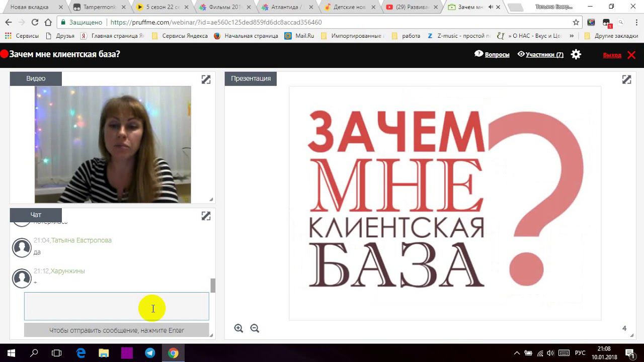The width and height of the screenshot is (644, 362).
Task: Open the Z-music bookmark
Action: pos(458,36)
